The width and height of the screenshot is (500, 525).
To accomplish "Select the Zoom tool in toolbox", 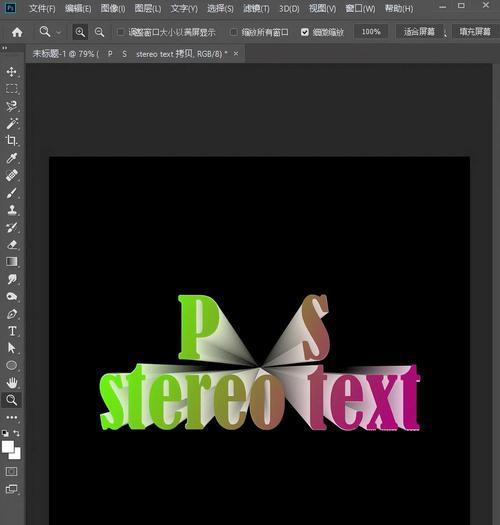I will coord(11,400).
